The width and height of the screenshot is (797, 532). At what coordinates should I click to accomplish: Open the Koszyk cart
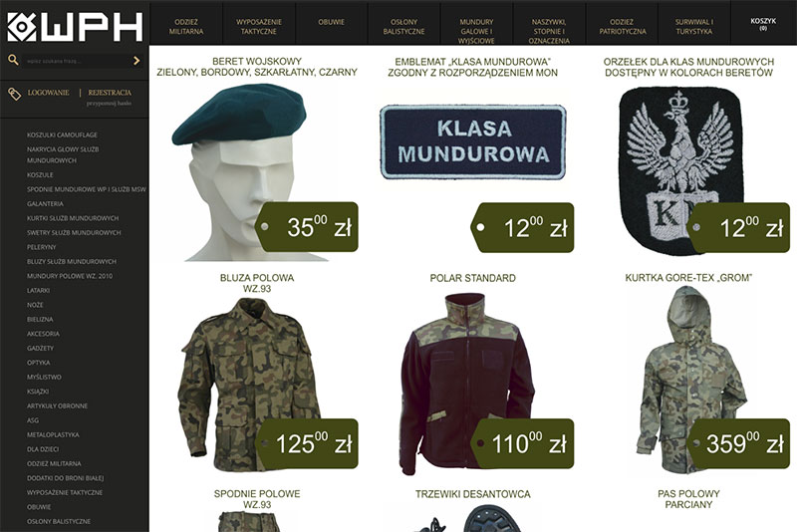pos(763,24)
